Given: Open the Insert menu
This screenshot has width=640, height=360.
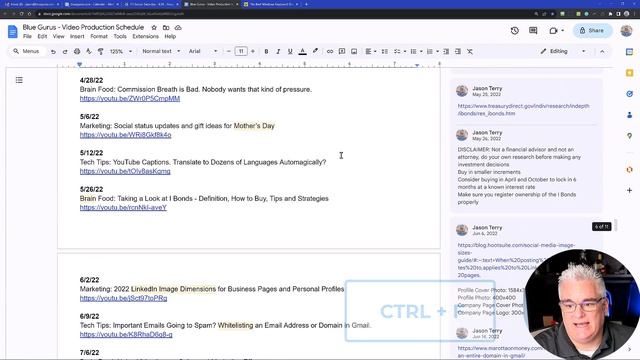Looking at the screenshot, I should pos(77,36).
